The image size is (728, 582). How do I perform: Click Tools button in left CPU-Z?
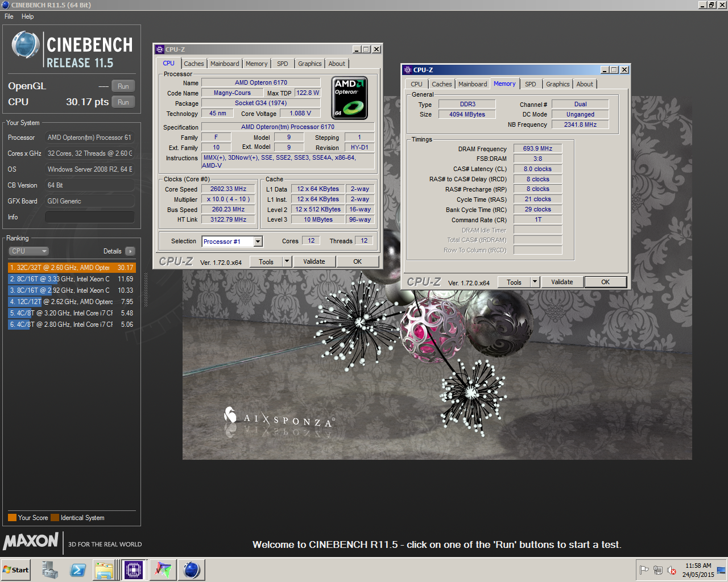[x=266, y=261]
